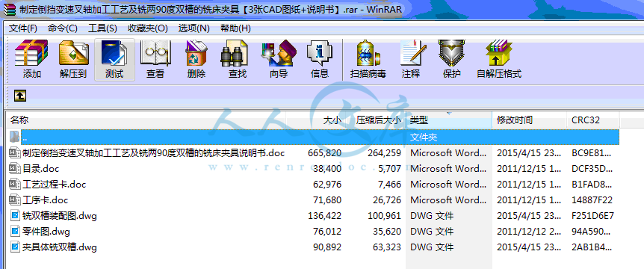Click the up-one-level folder arrow icon
644x269 pixels.
click(x=20, y=96)
